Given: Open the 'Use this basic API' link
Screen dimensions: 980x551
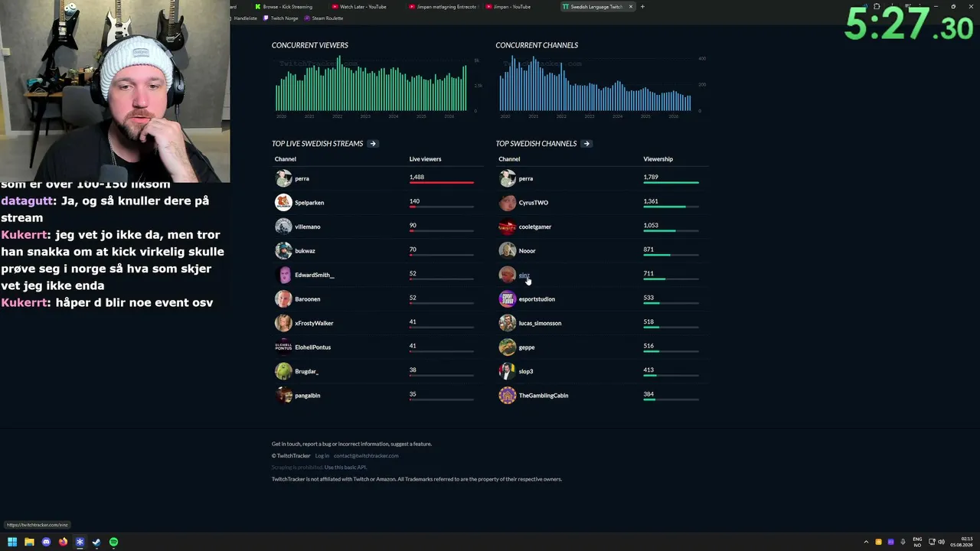Looking at the screenshot, I should click(x=345, y=468).
